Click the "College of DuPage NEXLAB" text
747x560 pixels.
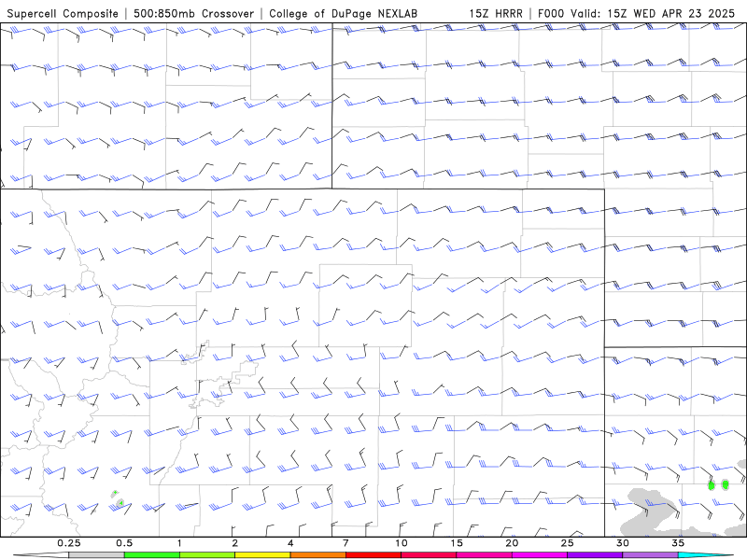343,13
